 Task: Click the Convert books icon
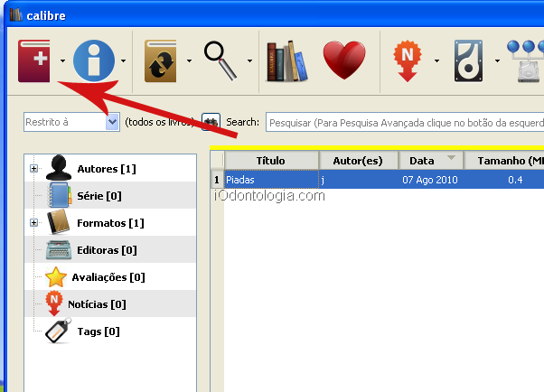pos(160,61)
